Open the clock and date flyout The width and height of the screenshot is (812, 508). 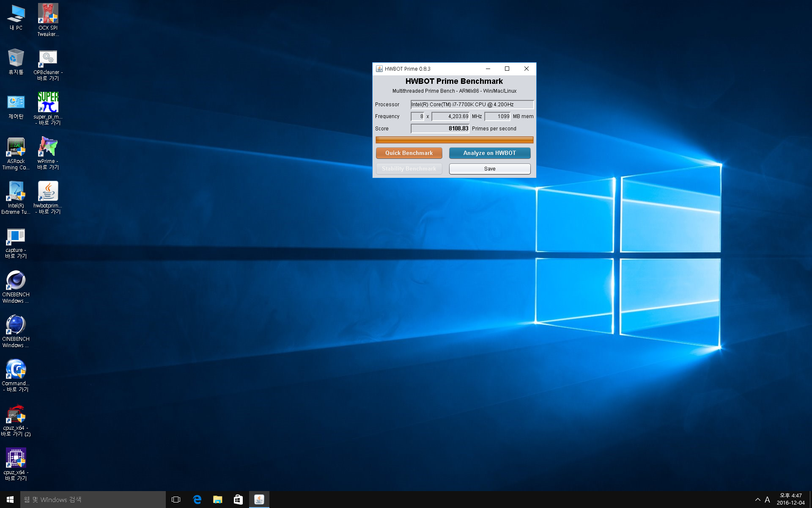(x=790, y=500)
